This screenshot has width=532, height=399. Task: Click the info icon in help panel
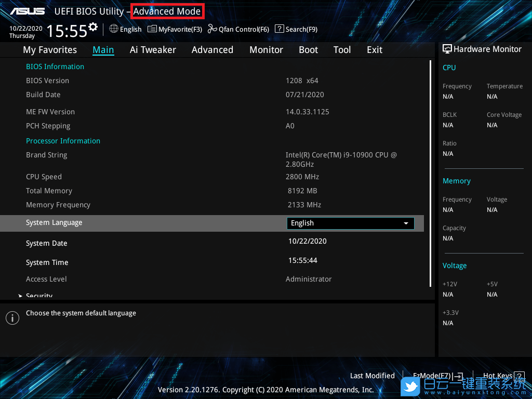point(12,318)
